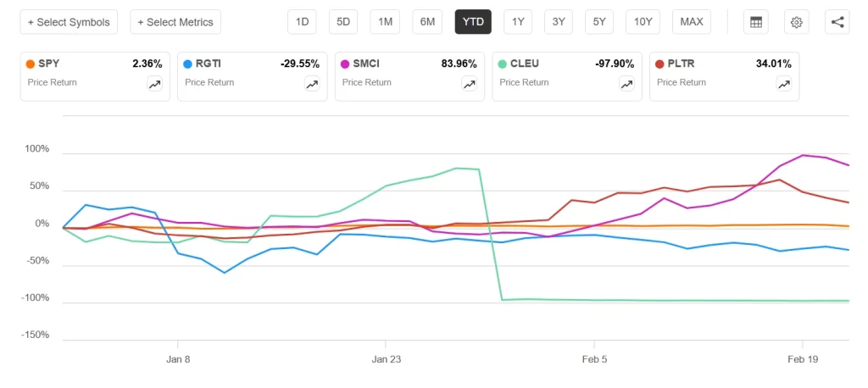Click the magenta SMCI color dot

point(345,64)
